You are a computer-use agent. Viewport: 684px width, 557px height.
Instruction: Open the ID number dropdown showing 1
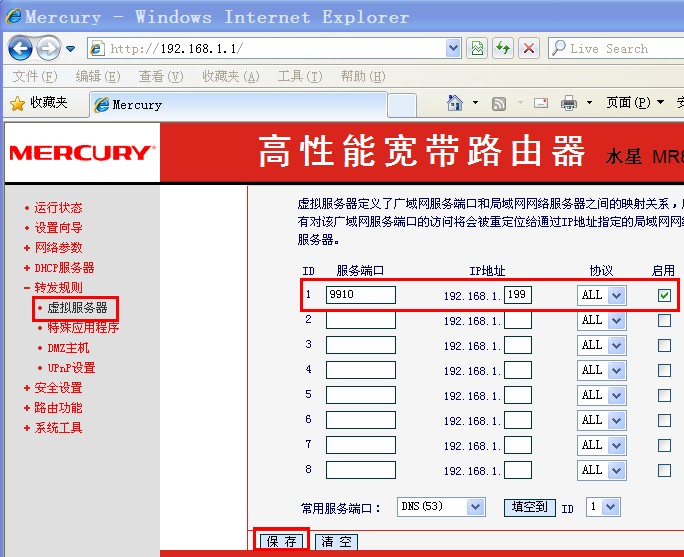click(x=603, y=507)
